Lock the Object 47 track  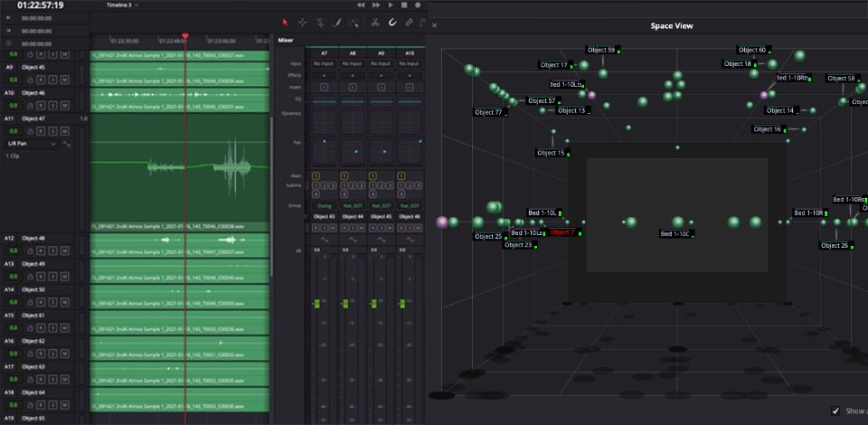pyautogui.click(x=32, y=131)
